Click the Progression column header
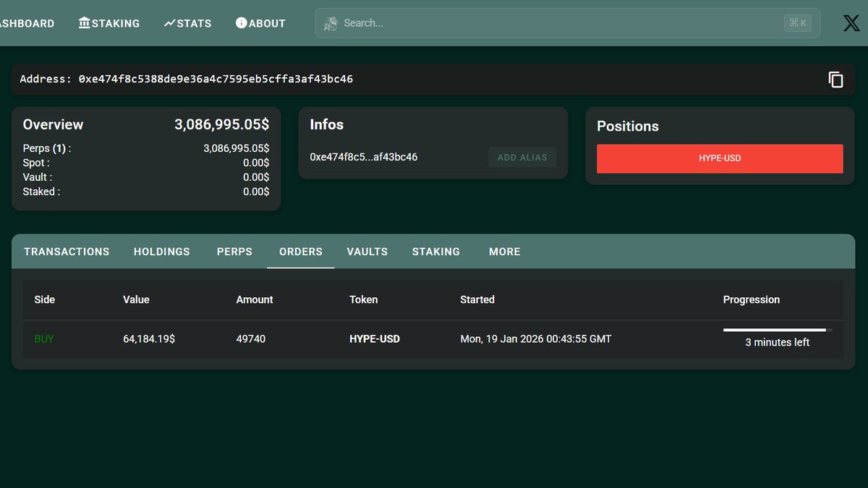The height and width of the screenshot is (488, 868). pos(752,299)
